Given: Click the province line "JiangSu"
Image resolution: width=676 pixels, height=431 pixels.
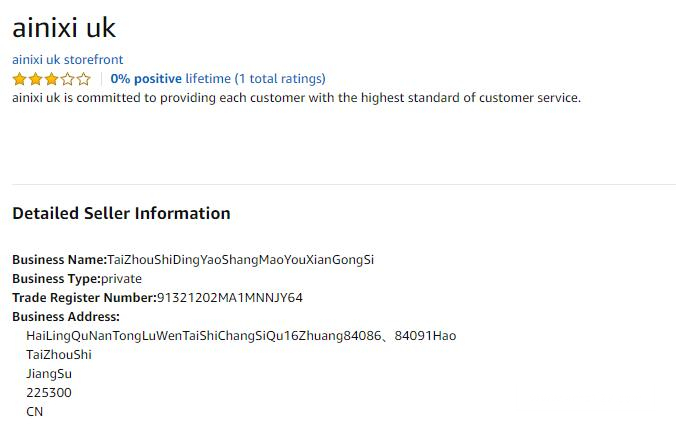Looking at the screenshot, I should (x=49, y=374).
